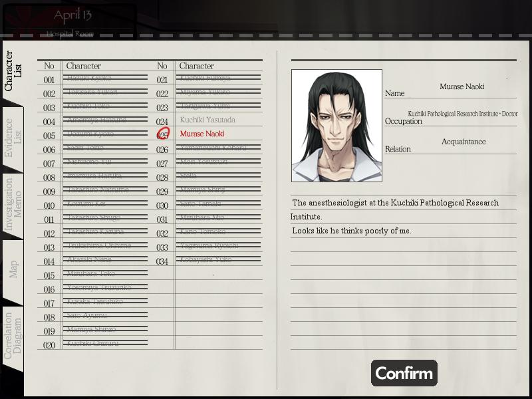This screenshot has width=532, height=399.
Task: Click the Occupation value Kuchiki Pathological Research Institute
Action: tap(463, 114)
